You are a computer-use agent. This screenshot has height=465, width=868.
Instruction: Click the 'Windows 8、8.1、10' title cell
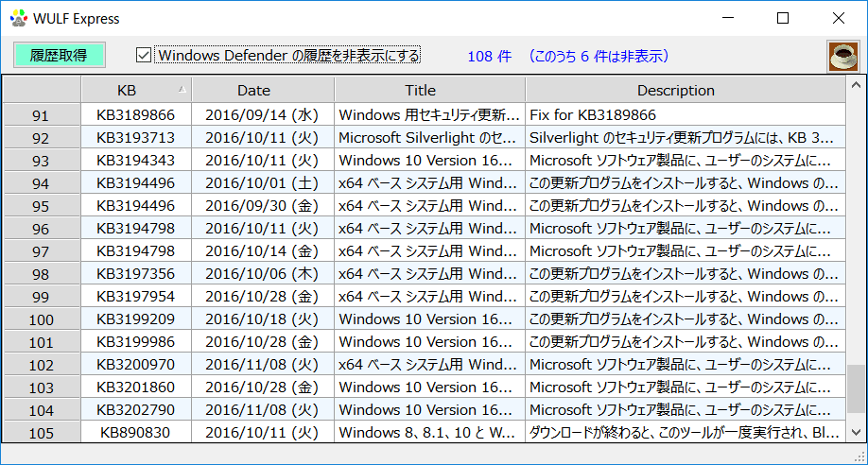click(x=430, y=432)
